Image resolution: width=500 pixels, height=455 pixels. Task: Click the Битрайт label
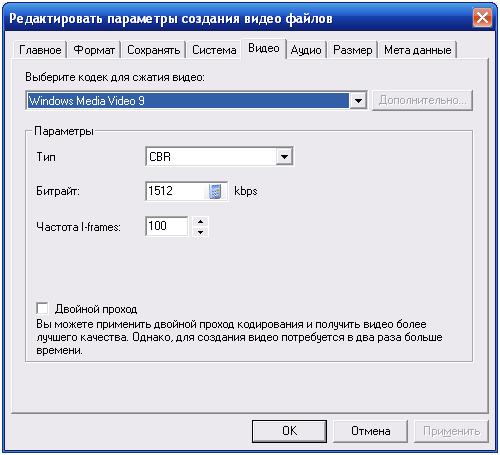[x=58, y=191]
